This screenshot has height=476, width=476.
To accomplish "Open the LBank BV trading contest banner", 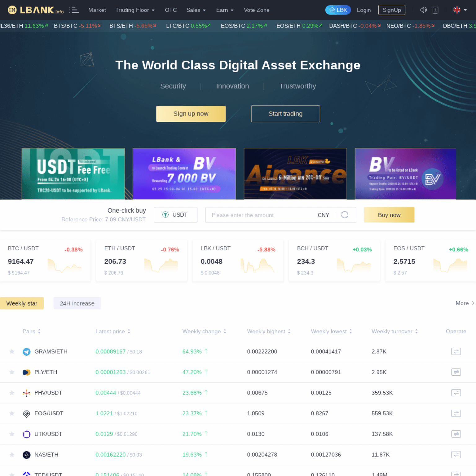I will (x=184, y=174).
